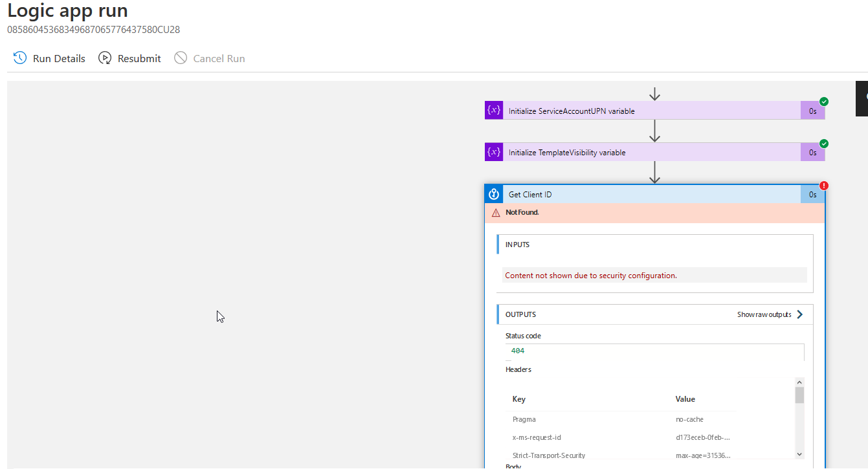Viewport: 868px width, 469px height.
Task: Click the HTTP connector icon on Get Client ID
Action: [494, 193]
